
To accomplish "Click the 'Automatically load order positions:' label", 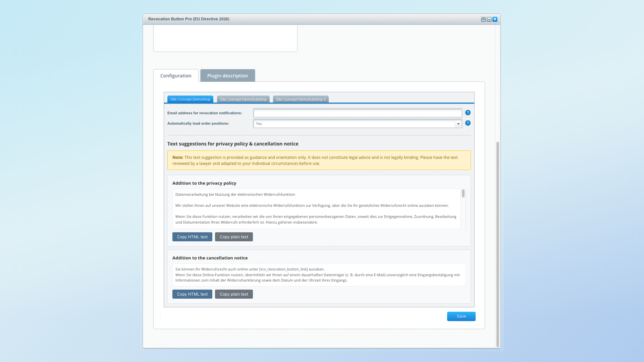I will click(x=198, y=123).
